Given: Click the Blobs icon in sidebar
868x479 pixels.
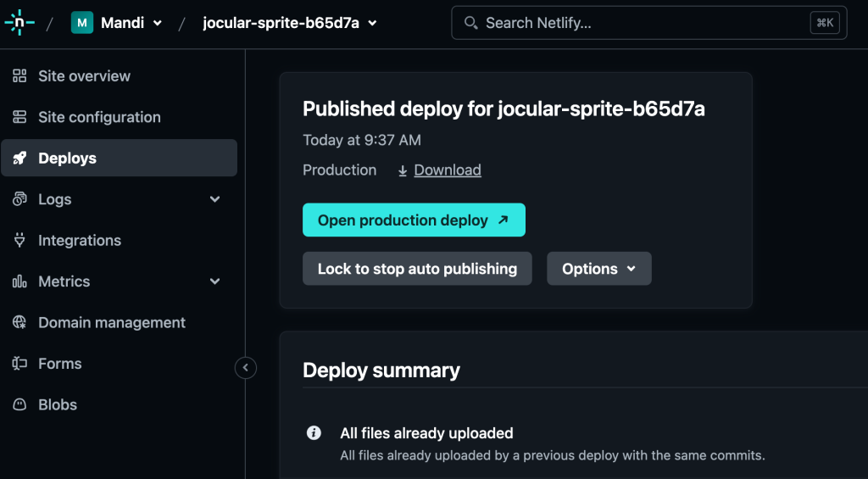Looking at the screenshot, I should click(x=19, y=405).
